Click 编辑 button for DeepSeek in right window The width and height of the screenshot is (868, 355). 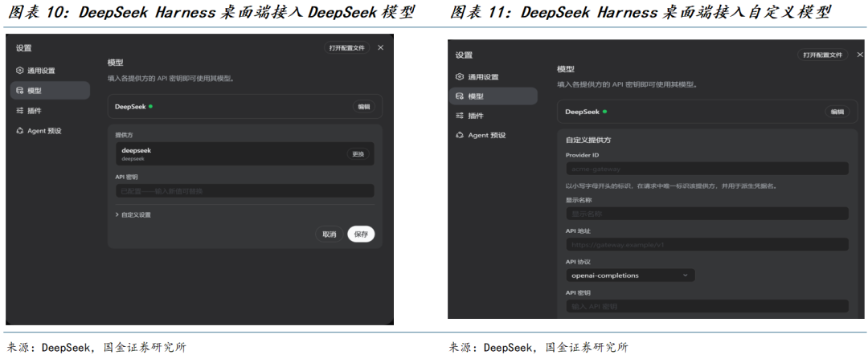click(837, 112)
